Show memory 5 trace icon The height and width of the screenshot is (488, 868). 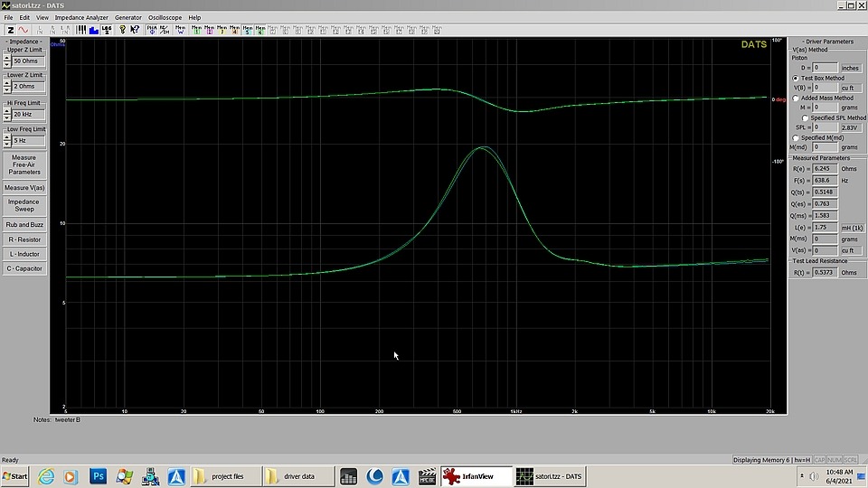tap(248, 30)
